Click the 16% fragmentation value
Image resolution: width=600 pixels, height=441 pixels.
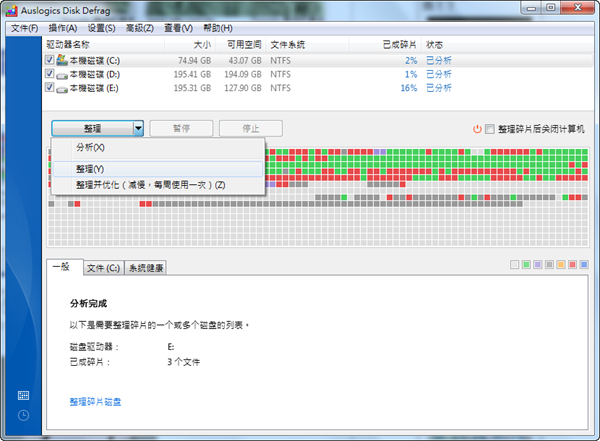click(409, 88)
